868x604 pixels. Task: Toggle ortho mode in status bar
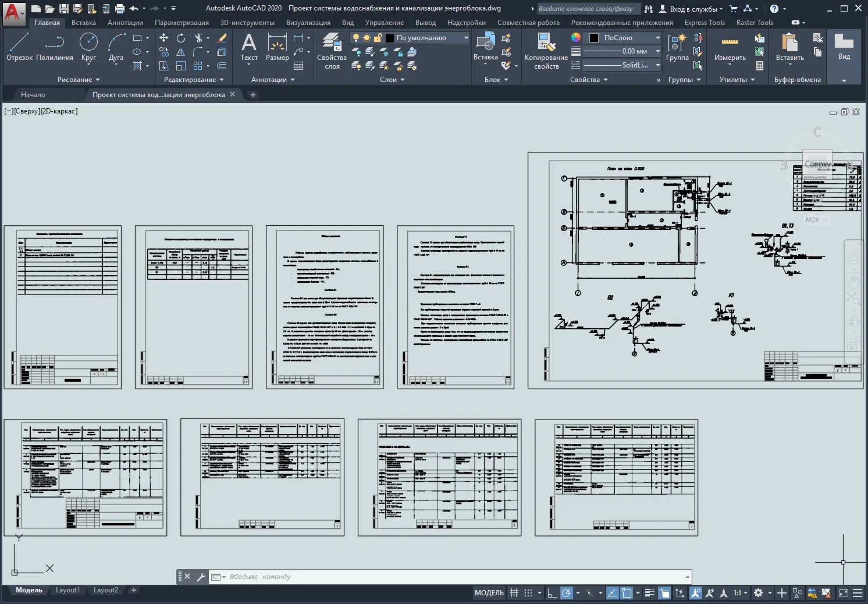coord(552,593)
